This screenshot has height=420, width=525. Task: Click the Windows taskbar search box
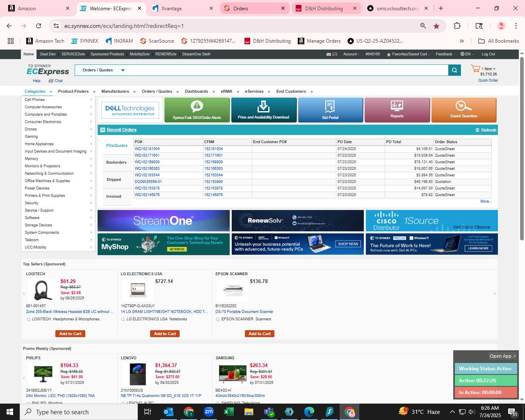79,412
